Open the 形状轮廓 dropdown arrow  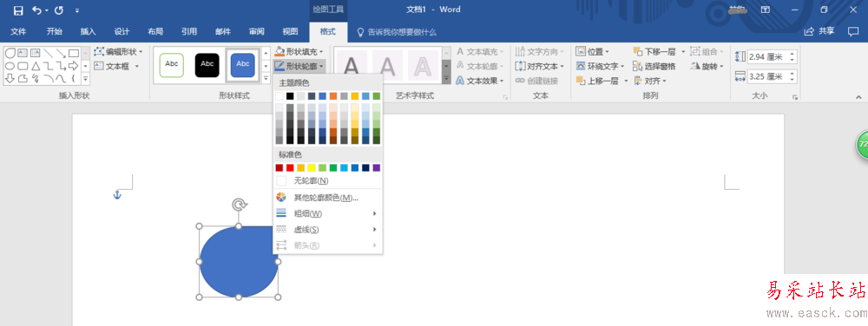[x=321, y=66]
